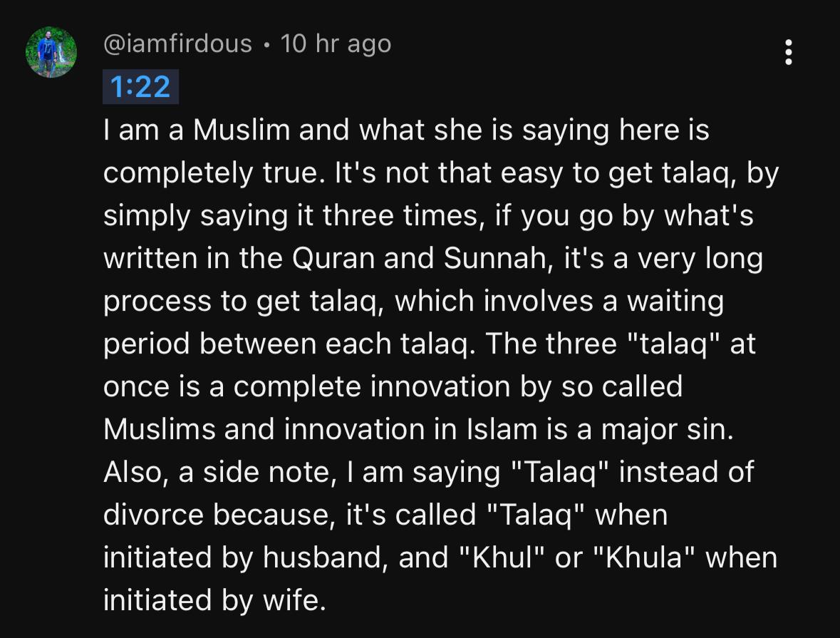Jump to the 1:22 video timestamp
This screenshot has width=840, height=638.
coord(140,86)
